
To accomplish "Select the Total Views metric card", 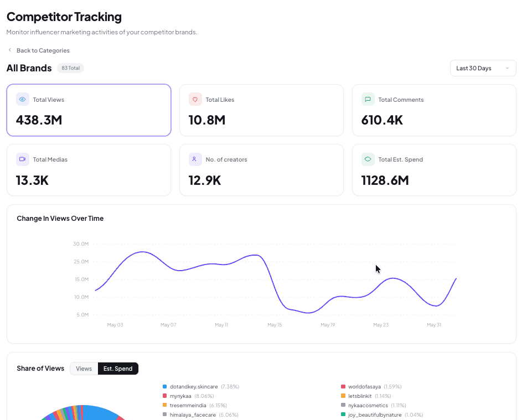I will point(89,110).
